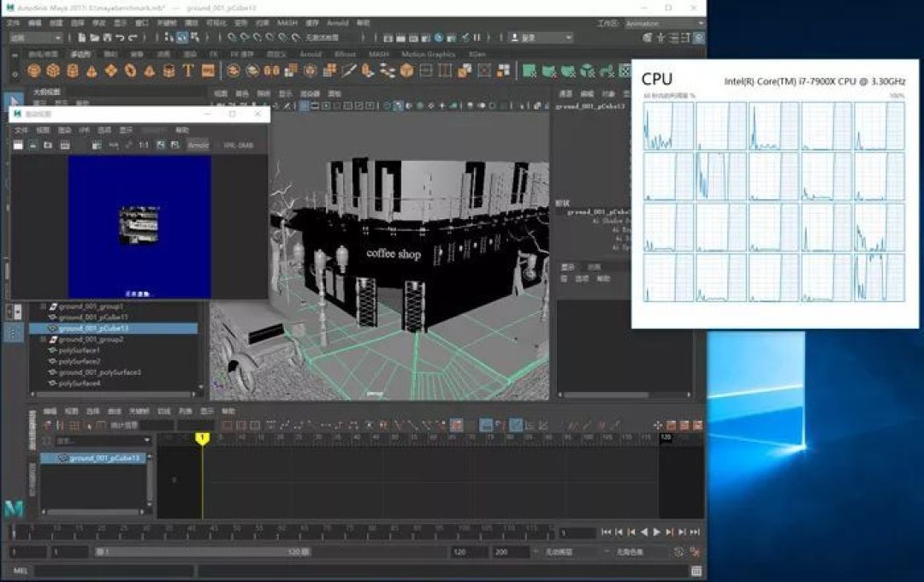Viewport: 924px width, 582px height.
Task: Create a polygon sphere from the shelf
Action: pos(33,71)
